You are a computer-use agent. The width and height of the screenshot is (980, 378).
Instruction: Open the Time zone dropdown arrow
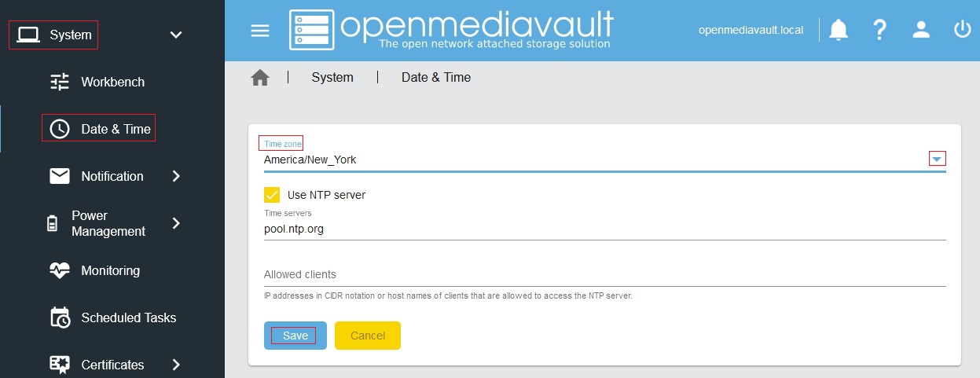[x=936, y=160]
